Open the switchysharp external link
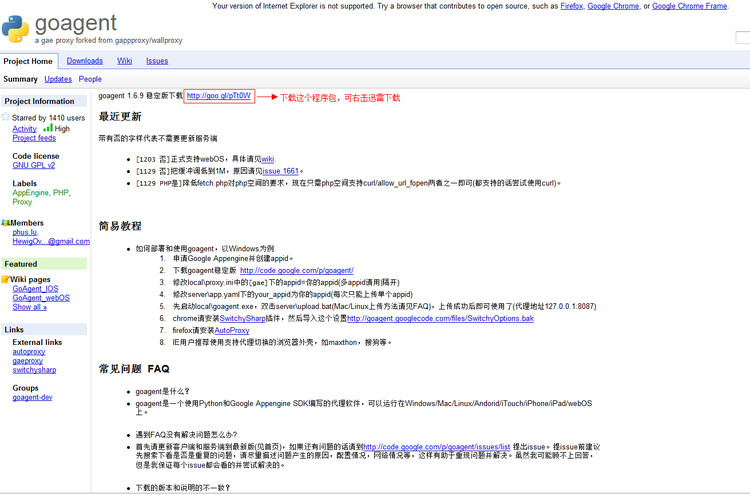This screenshot has height=494, width=750. 34,370
